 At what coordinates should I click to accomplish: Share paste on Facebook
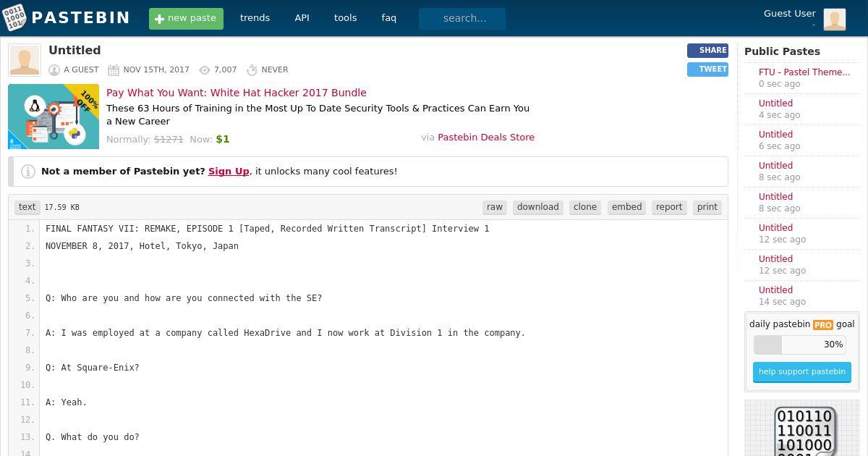(x=707, y=51)
